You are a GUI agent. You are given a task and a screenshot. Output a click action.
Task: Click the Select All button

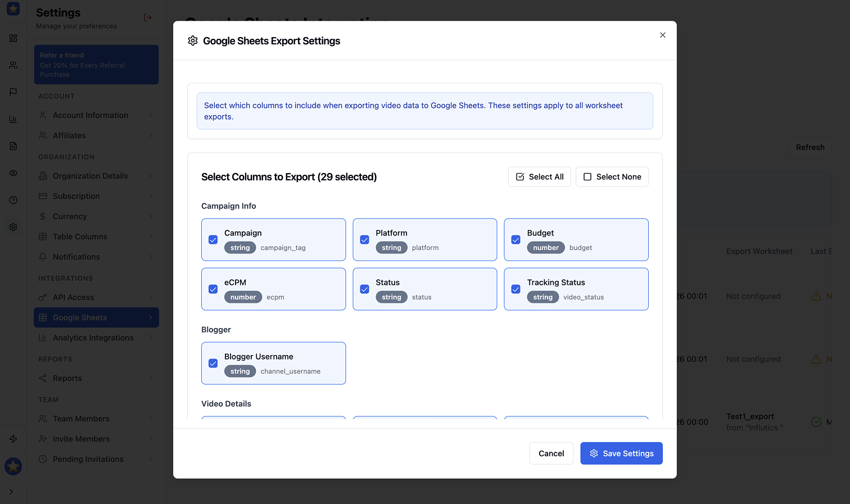coord(540,177)
